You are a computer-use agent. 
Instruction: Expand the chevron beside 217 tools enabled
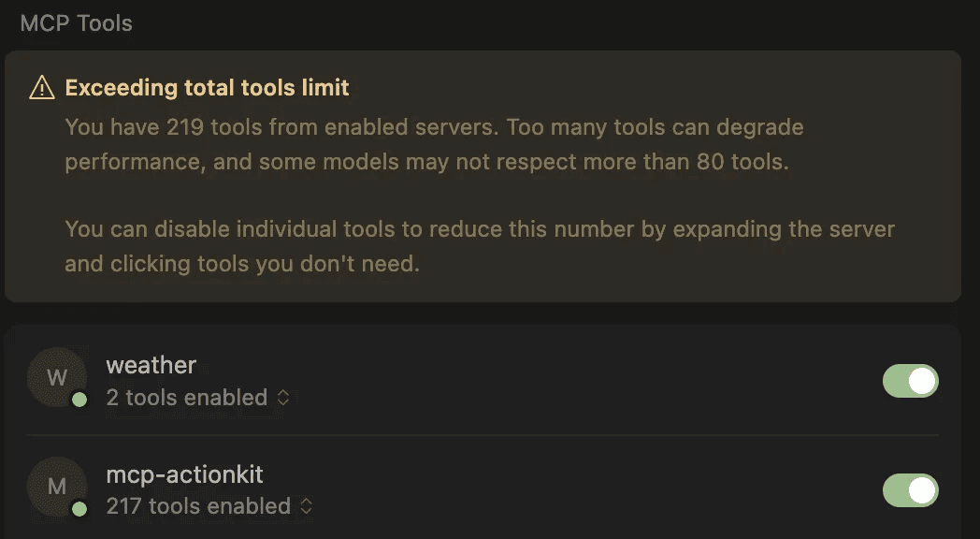coord(306,506)
